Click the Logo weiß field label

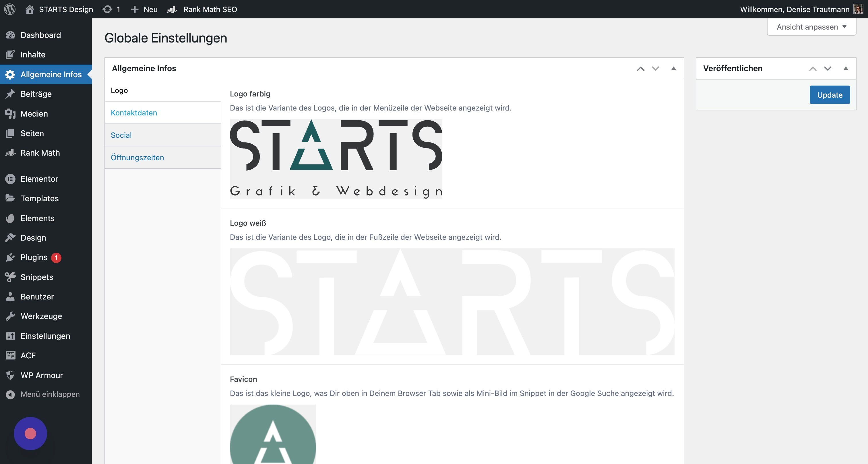click(x=248, y=223)
